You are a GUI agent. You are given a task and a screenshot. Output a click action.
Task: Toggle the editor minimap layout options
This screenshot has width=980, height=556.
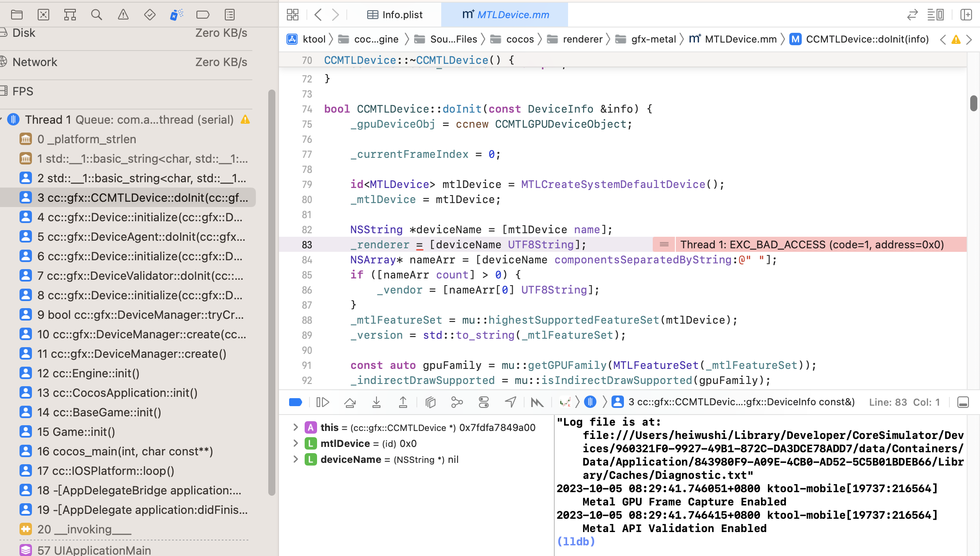(935, 15)
